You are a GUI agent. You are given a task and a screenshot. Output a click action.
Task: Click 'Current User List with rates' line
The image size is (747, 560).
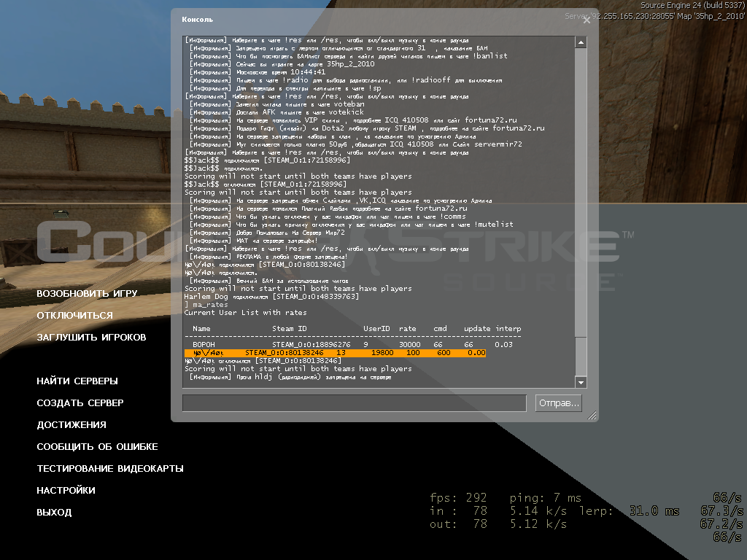tap(245, 312)
